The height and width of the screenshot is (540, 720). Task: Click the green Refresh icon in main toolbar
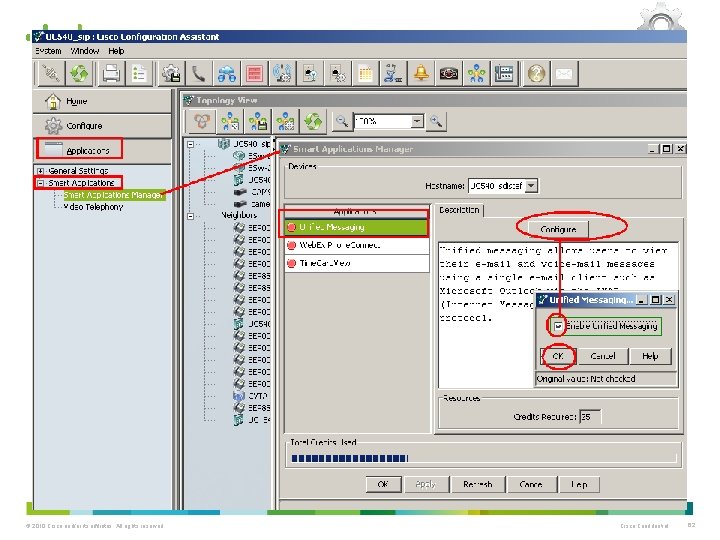(x=79, y=73)
